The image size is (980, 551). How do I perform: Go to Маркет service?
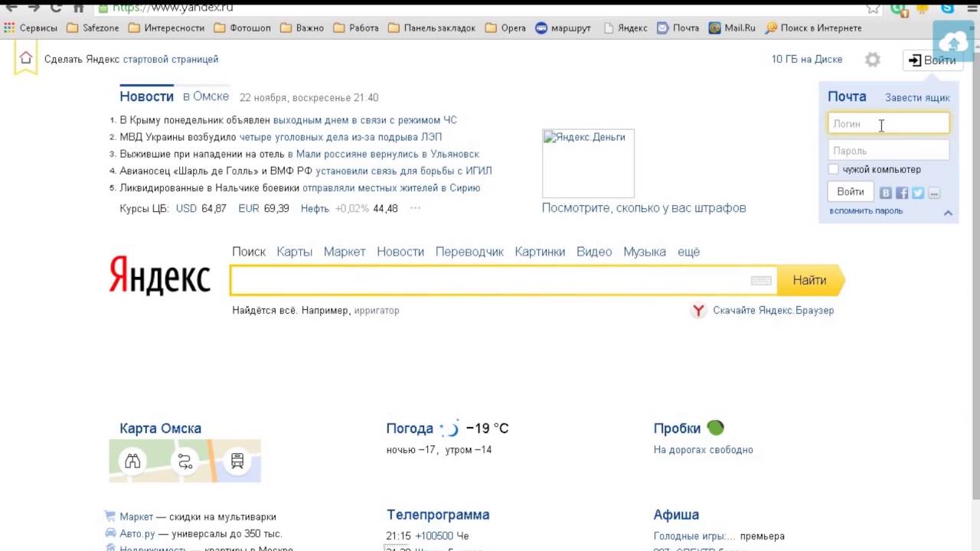(x=345, y=252)
